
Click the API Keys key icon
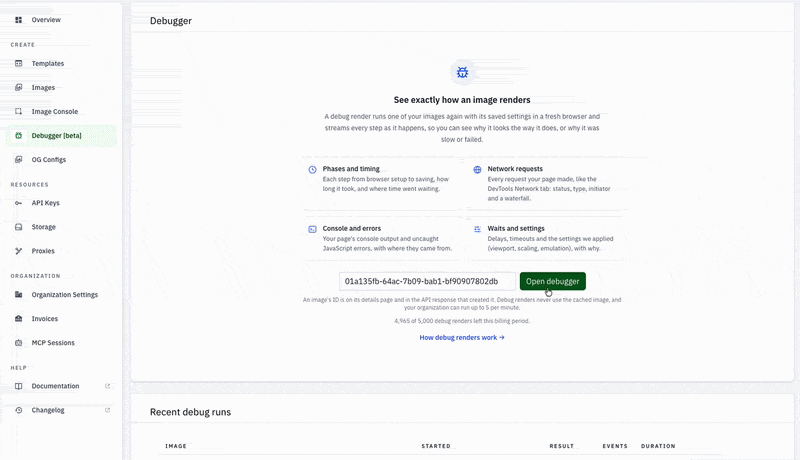[x=18, y=203]
